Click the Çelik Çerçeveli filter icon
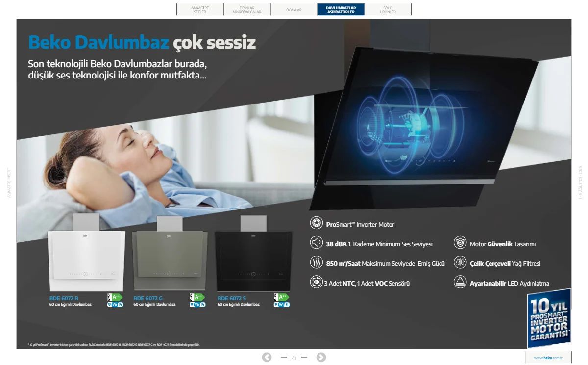This screenshot has width=588, height=365. [460, 262]
